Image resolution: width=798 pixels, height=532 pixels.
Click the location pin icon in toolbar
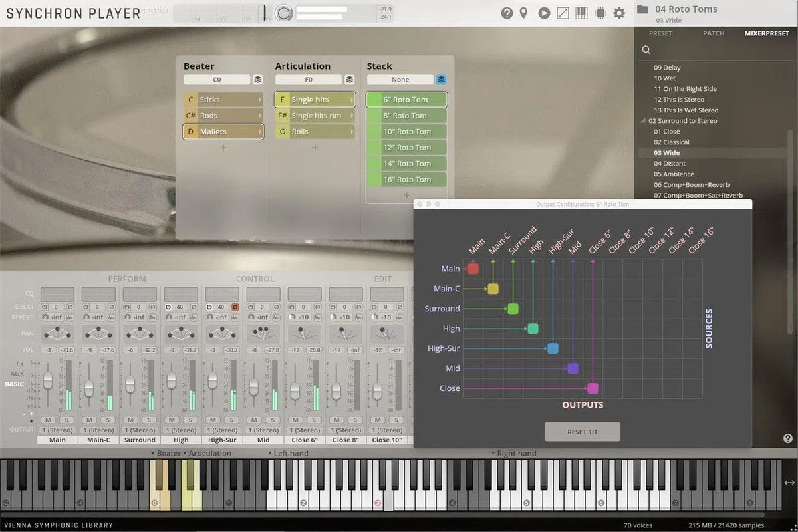524,13
